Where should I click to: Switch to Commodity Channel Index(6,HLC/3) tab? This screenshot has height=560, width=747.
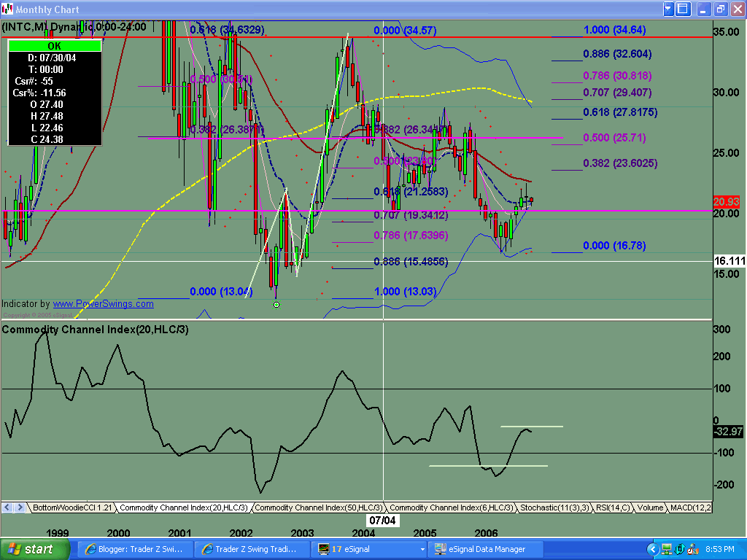[451, 507]
